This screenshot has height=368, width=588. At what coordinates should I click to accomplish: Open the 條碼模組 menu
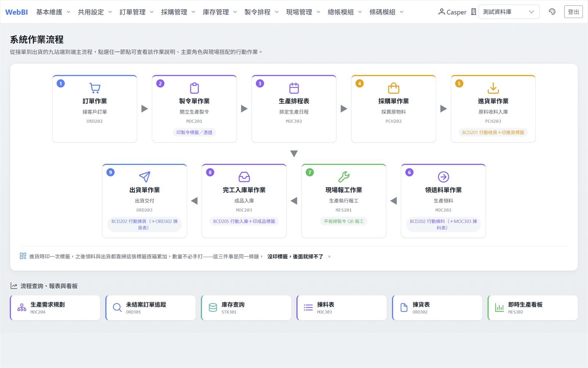387,12
